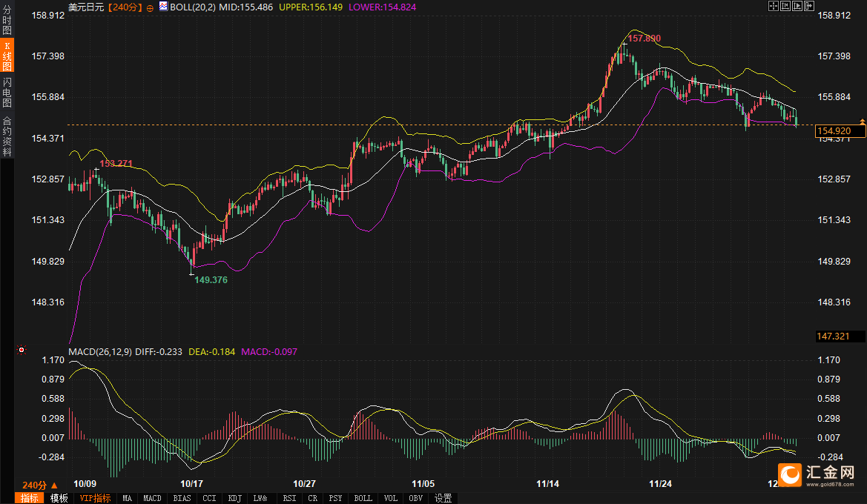Click the VIP指标 button in indicator bar
This screenshot has height=504, width=867.
pos(95,498)
